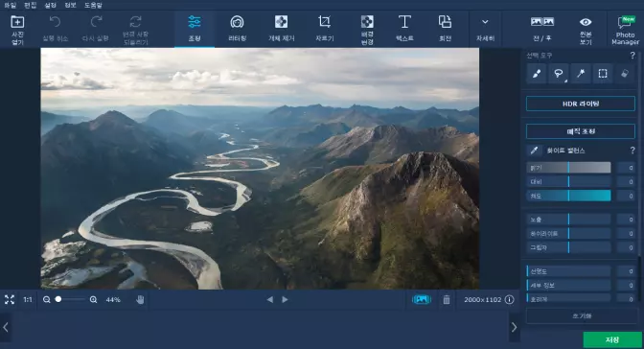Click the 초기화 reset button

582,316
